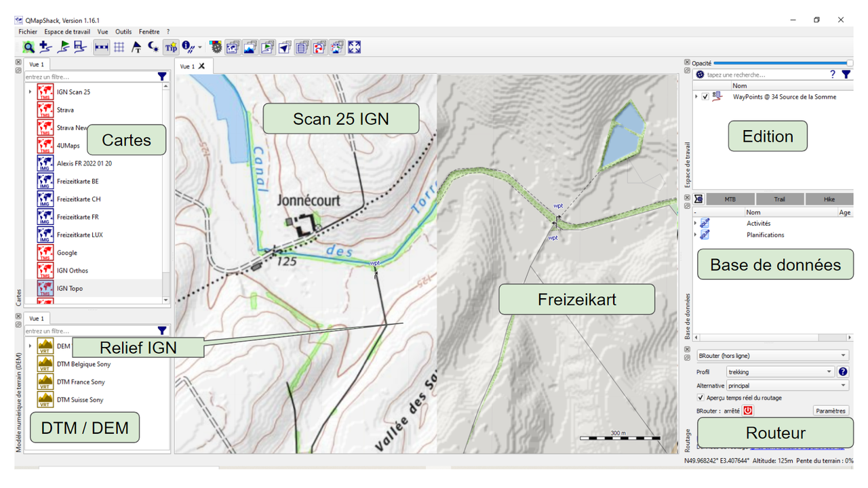The width and height of the screenshot is (868, 488).
Task: Select Freizeitkarte CH map icon
Action: pyautogui.click(x=45, y=199)
